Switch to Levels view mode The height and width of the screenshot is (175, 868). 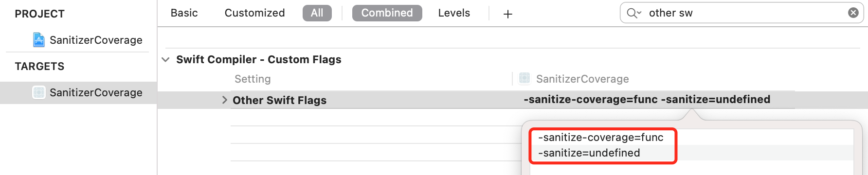(454, 13)
